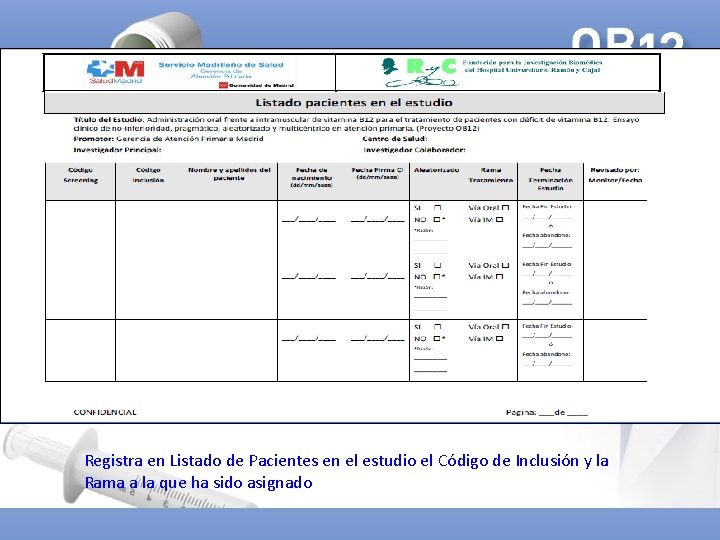Click 'Promotor: Gerencia de Atención Primaria Madrid'
Viewport: 720px width, 540px height.
click(x=168, y=139)
